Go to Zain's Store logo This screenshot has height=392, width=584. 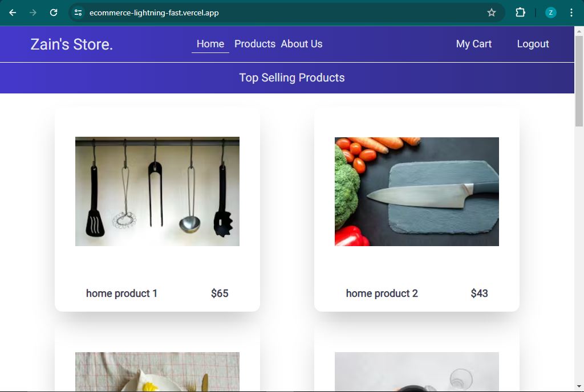pyautogui.click(x=72, y=44)
